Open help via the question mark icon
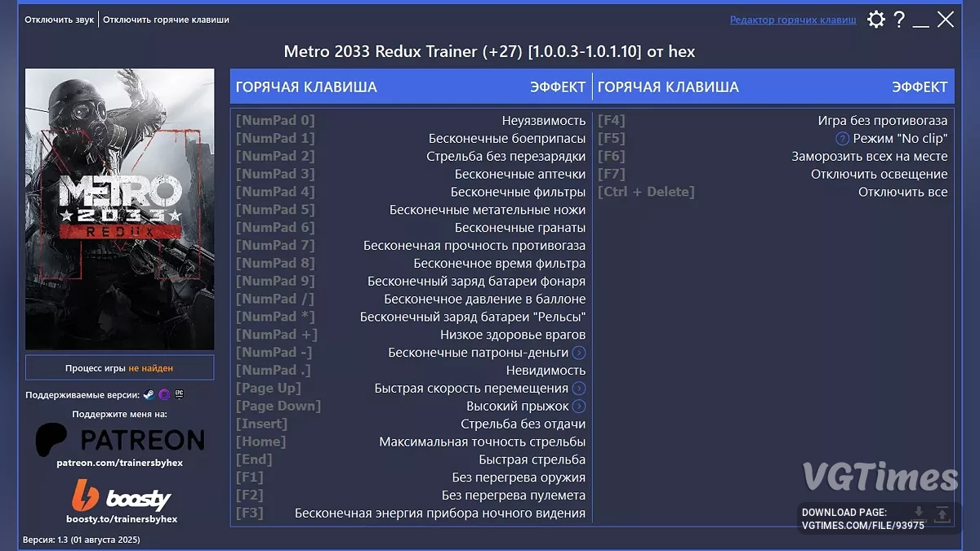Image resolution: width=980 pixels, height=551 pixels. 899,20
